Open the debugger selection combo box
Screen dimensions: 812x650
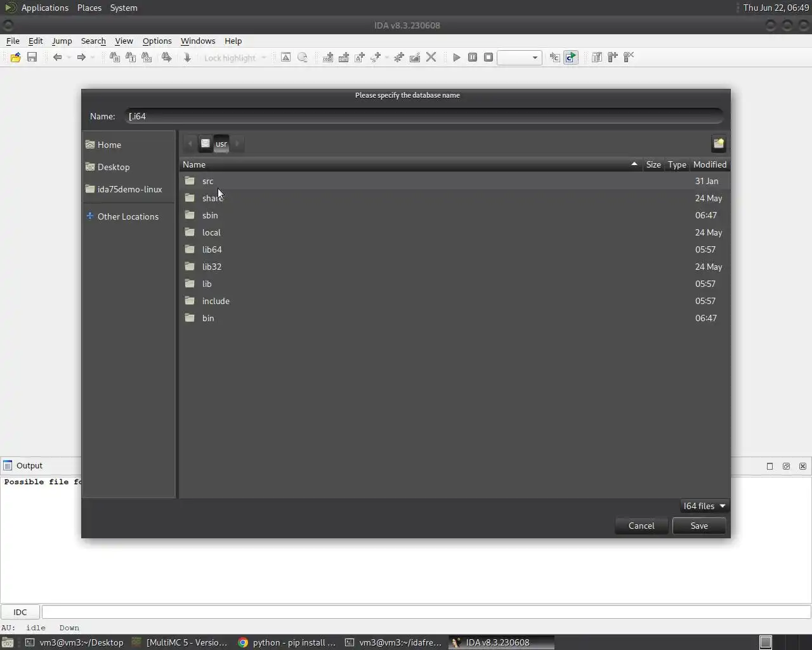coord(520,58)
